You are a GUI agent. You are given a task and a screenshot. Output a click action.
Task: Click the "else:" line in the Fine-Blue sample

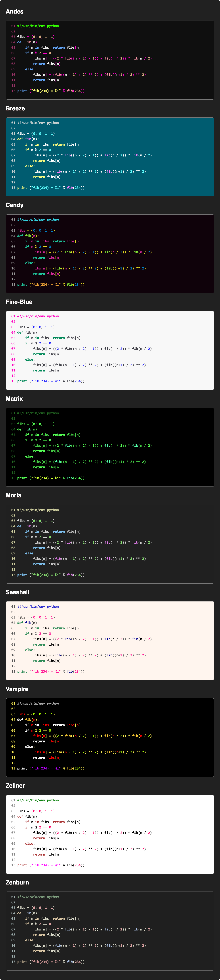(30, 359)
